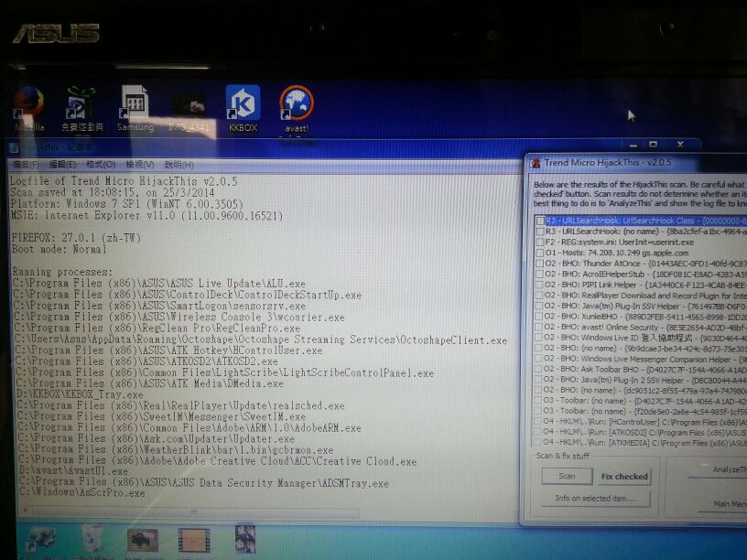
Task: Tick the Ask Toolbar BHO checkbox
Action: click(540, 369)
